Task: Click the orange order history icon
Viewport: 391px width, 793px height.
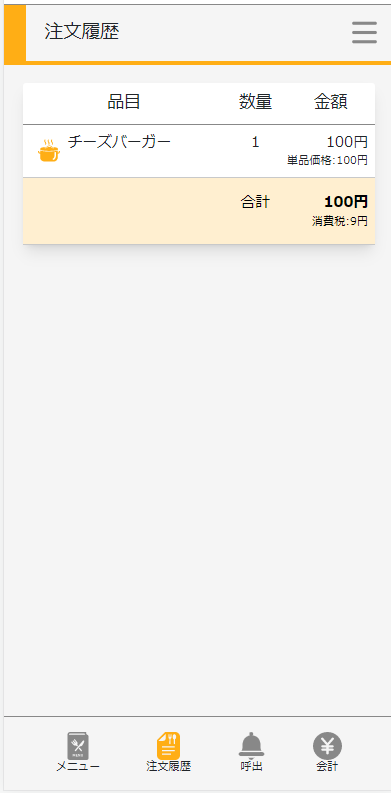Action: pos(168,745)
